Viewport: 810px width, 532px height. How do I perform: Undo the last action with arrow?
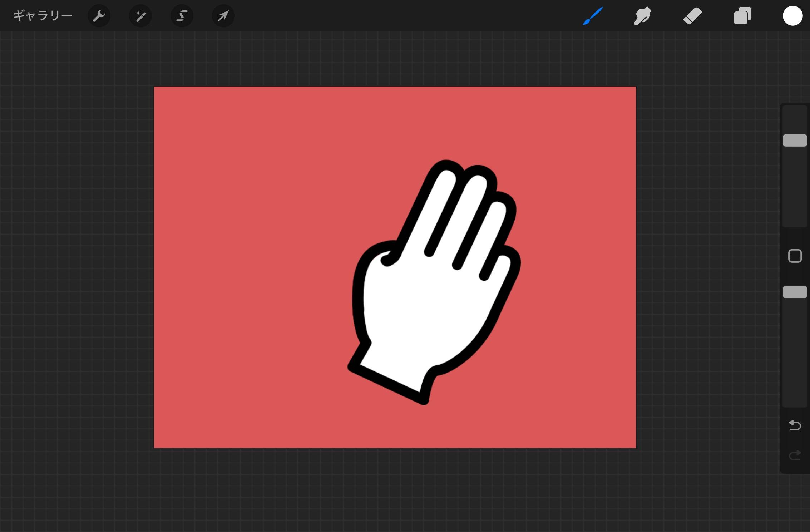coord(795,425)
